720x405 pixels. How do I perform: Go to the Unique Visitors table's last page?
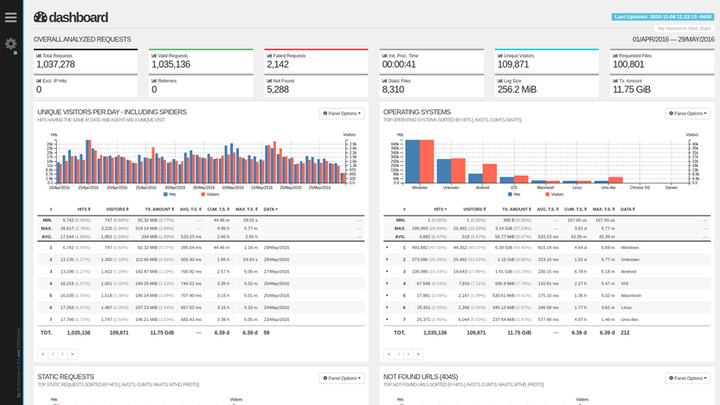pyautogui.click(x=72, y=354)
